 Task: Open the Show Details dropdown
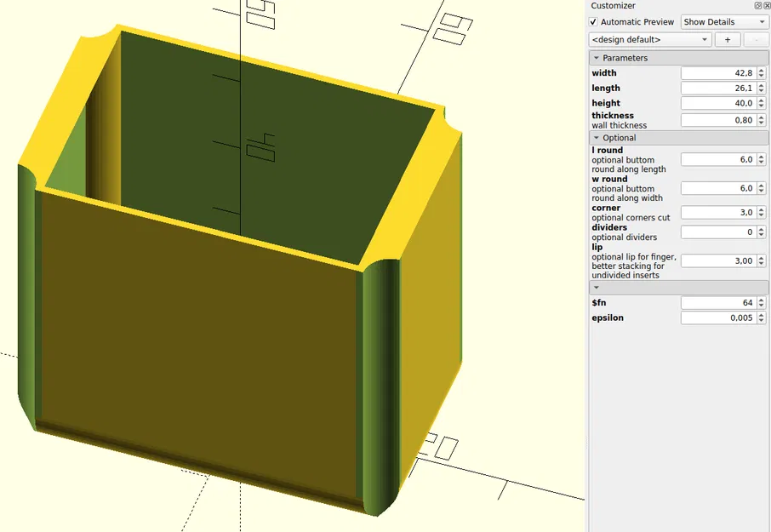click(x=724, y=21)
